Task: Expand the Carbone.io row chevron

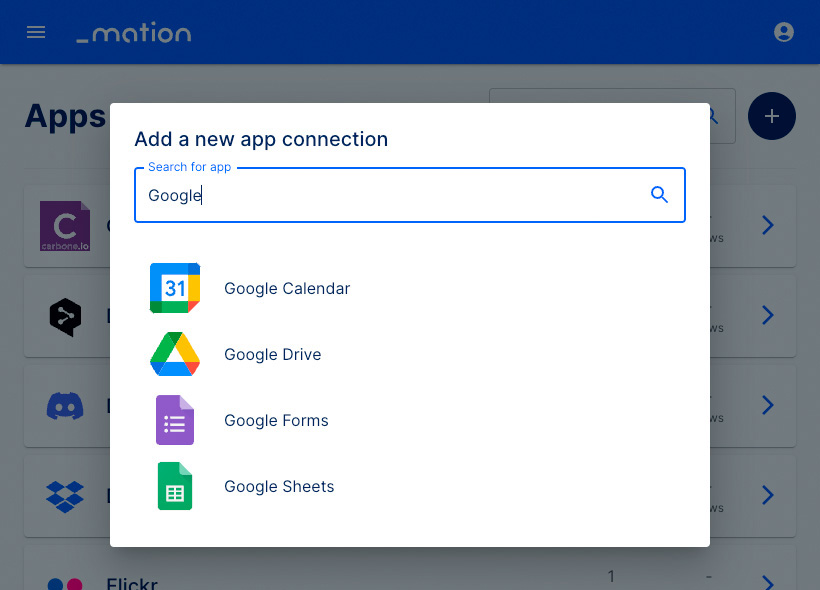Action: (767, 225)
